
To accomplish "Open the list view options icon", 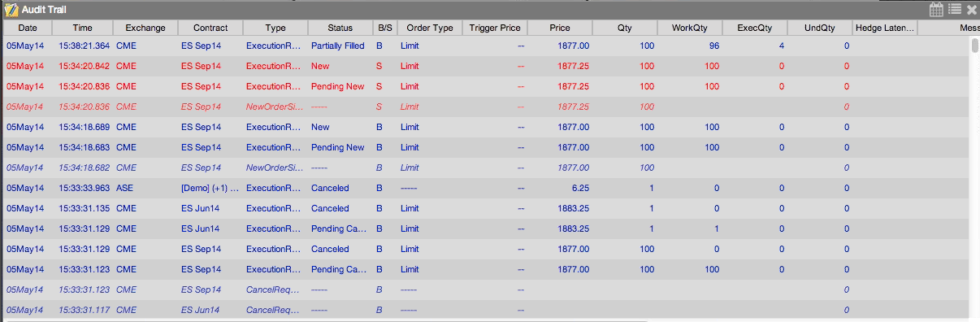I will (954, 10).
